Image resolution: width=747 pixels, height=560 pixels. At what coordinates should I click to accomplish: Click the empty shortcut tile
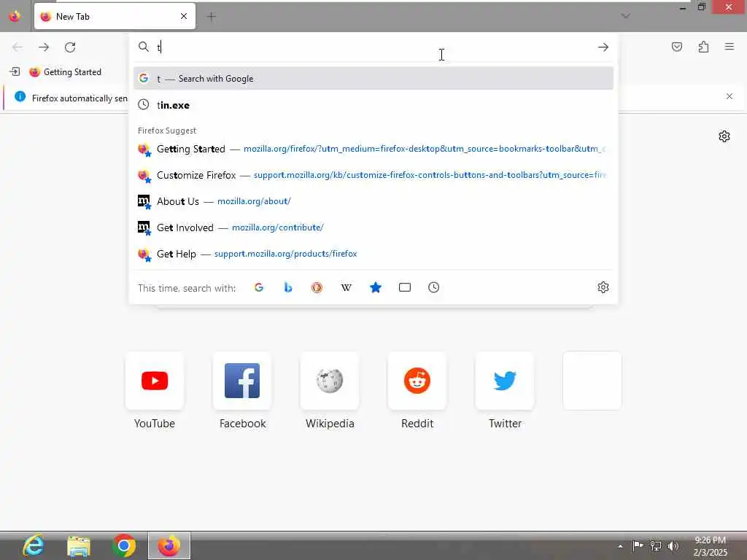pyautogui.click(x=592, y=381)
